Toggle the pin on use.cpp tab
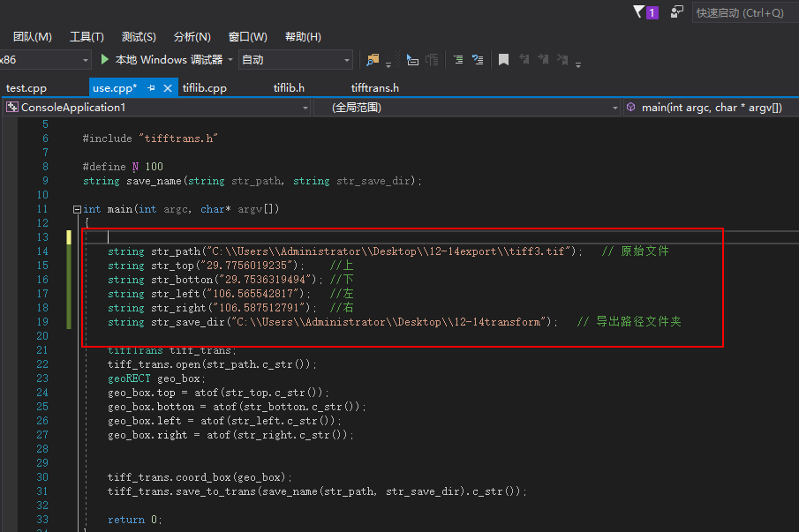The width and height of the screenshot is (799, 532). tap(151, 88)
